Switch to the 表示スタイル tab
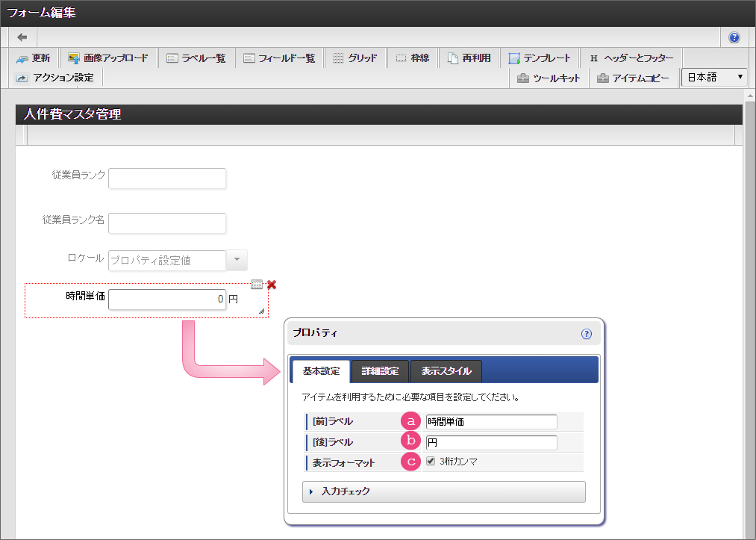This screenshot has height=540, width=756. click(x=446, y=371)
